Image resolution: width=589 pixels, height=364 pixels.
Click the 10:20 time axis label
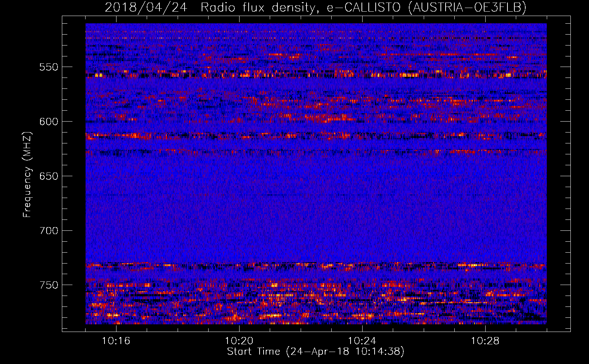pos(239,341)
